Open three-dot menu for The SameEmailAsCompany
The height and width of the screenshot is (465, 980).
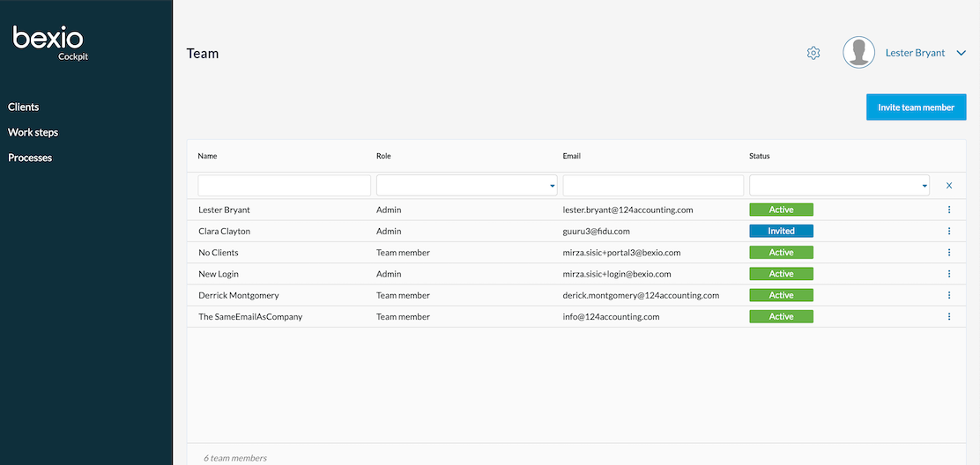coord(949,316)
